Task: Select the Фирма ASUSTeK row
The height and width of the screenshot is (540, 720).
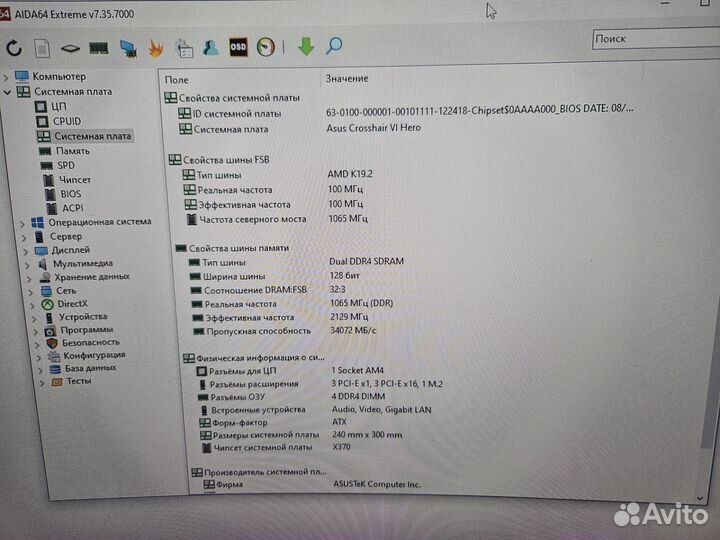Action: [x=312, y=484]
